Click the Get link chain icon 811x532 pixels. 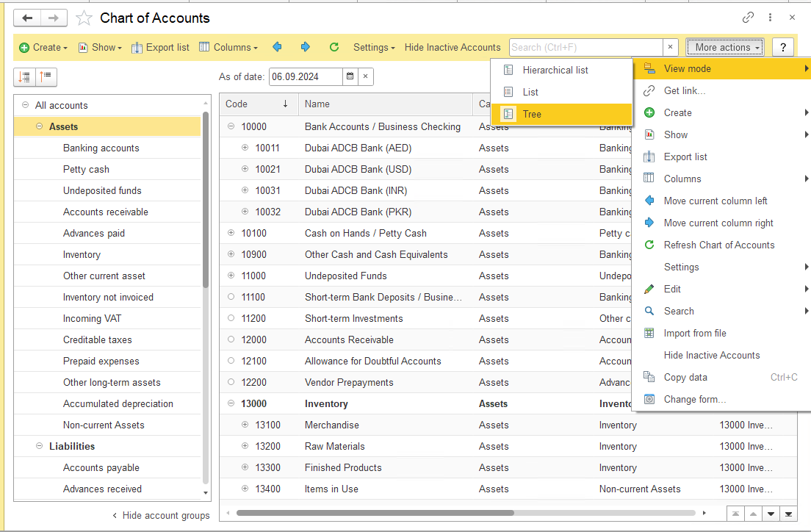pos(748,16)
